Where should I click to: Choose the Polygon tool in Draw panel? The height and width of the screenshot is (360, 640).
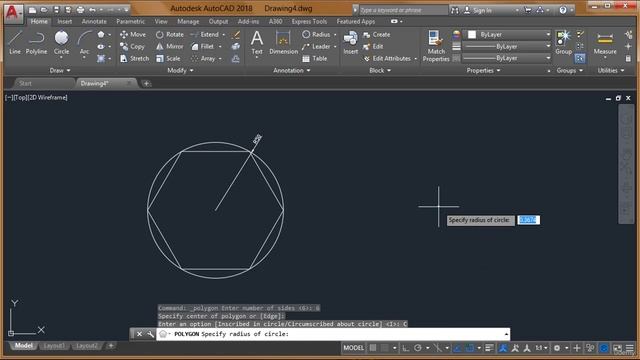(x=101, y=35)
